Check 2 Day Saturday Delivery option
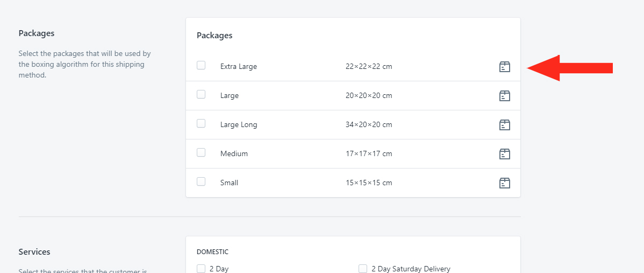This screenshot has width=644, height=273. click(x=363, y=269)
